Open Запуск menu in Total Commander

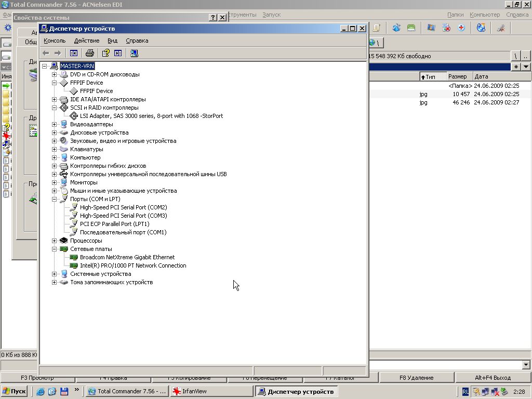pos(271,15)
